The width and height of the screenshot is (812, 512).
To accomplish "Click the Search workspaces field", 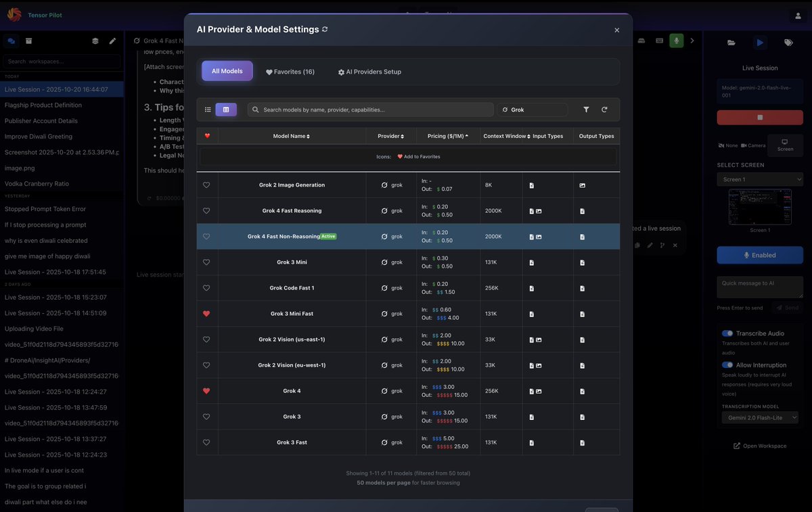I will pyautogui.click(x=62, y=62).
